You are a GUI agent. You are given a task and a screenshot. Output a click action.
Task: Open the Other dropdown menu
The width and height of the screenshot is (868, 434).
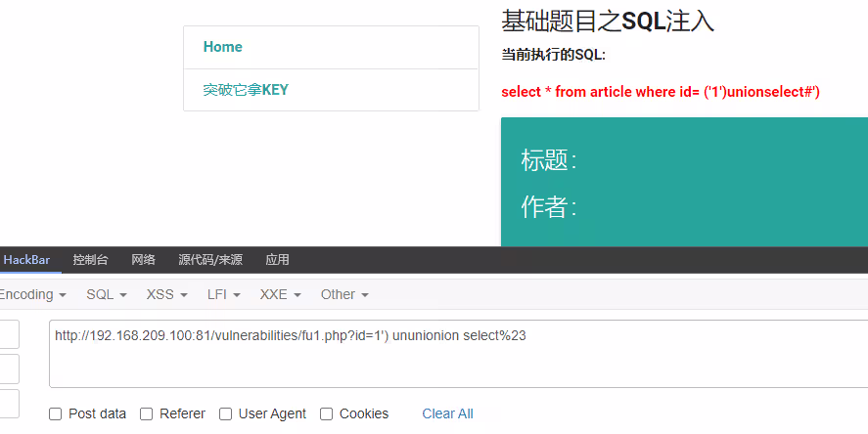(x=344, y=294)
